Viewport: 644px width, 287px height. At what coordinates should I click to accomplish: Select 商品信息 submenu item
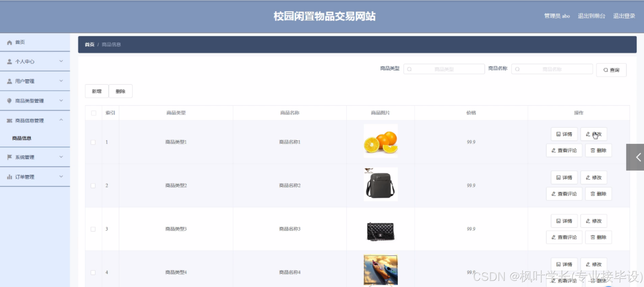click(x=22, y=138)
